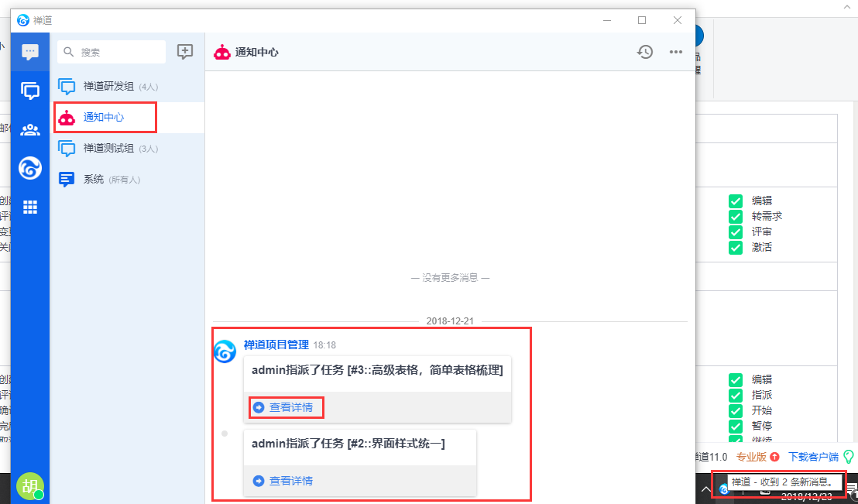The height and width of the screenshot is (504, 858).
Task: Click the 禅道项目管理 sender avatar
Action: point(225,351)
